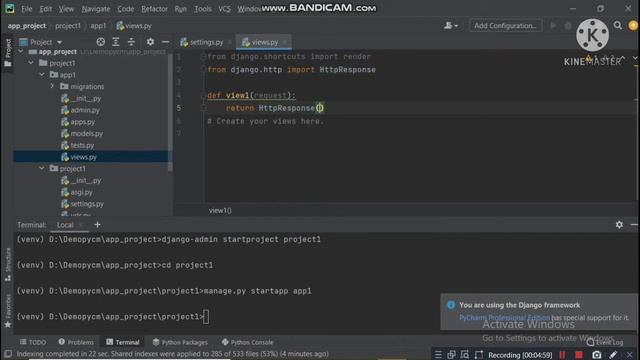This screenshot has height=360, width=640.
Task: Close the views.py editor tab
Action: [284, 42]
